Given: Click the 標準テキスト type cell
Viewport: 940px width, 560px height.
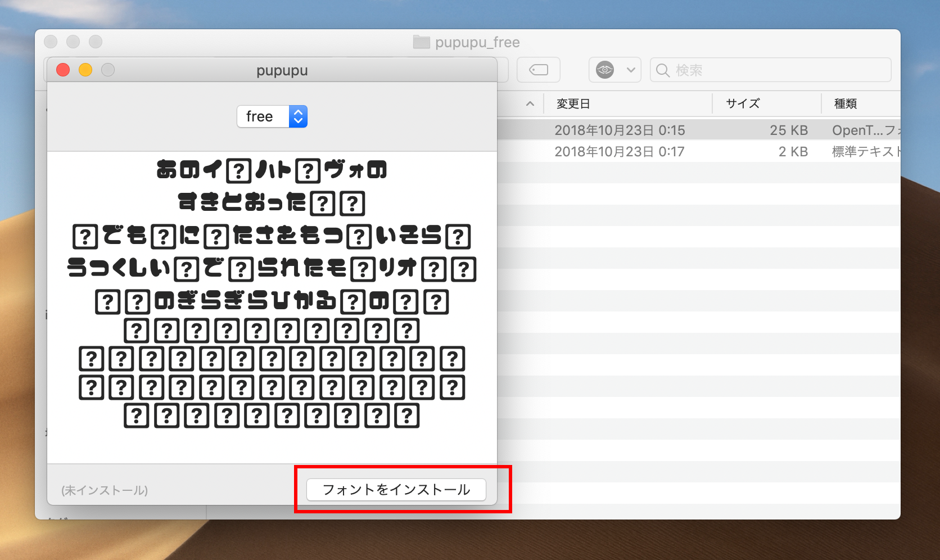Looking at the screenshot, I should 866,151.
